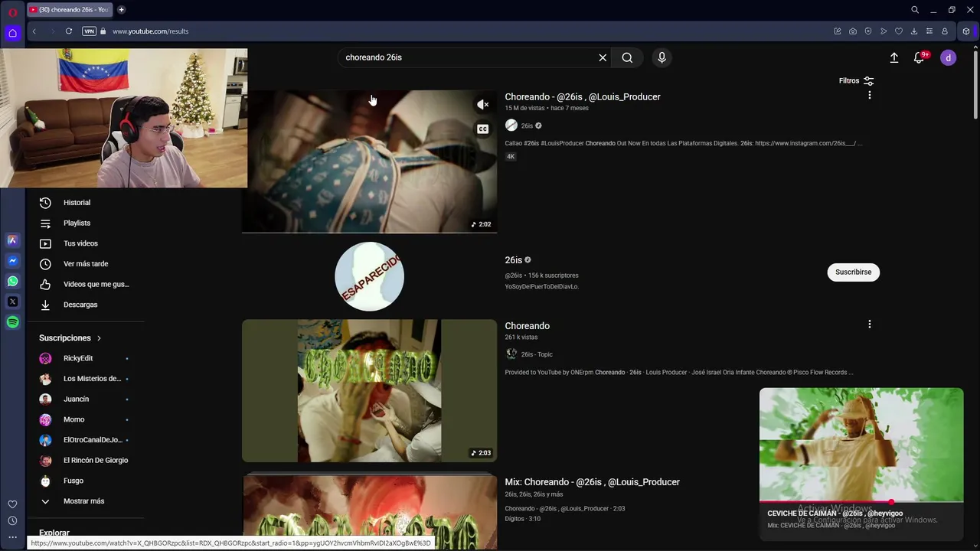Open the YouTube create upload icon
This screenshot has height=551, width=980.
pyautogui.click(x=894, y=57)
